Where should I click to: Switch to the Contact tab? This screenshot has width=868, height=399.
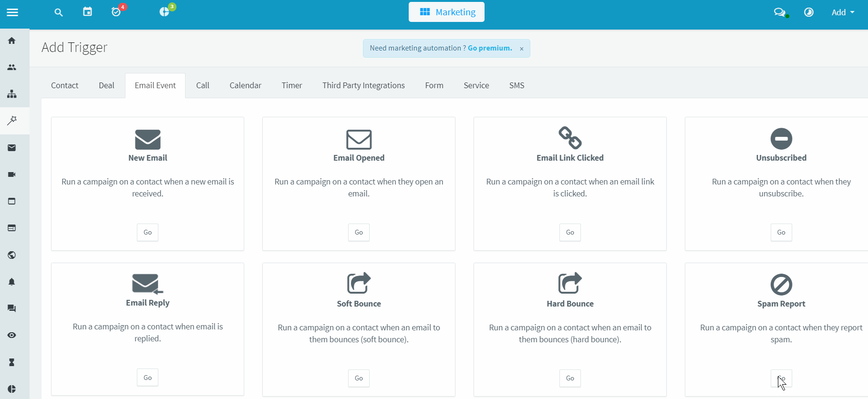[x=64, y=85]
